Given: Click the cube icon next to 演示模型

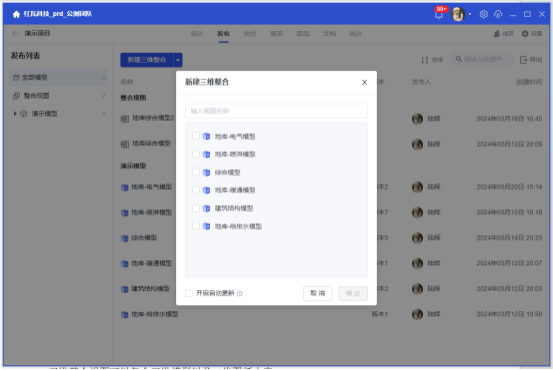Looking at the screenshot, I should (x=24, y=114).
